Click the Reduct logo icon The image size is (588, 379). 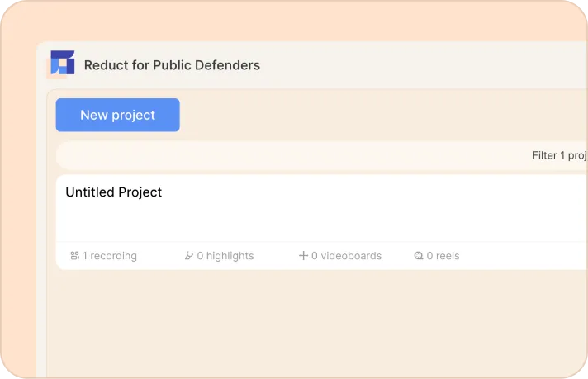pyautogui.click(x=63, y=64)
